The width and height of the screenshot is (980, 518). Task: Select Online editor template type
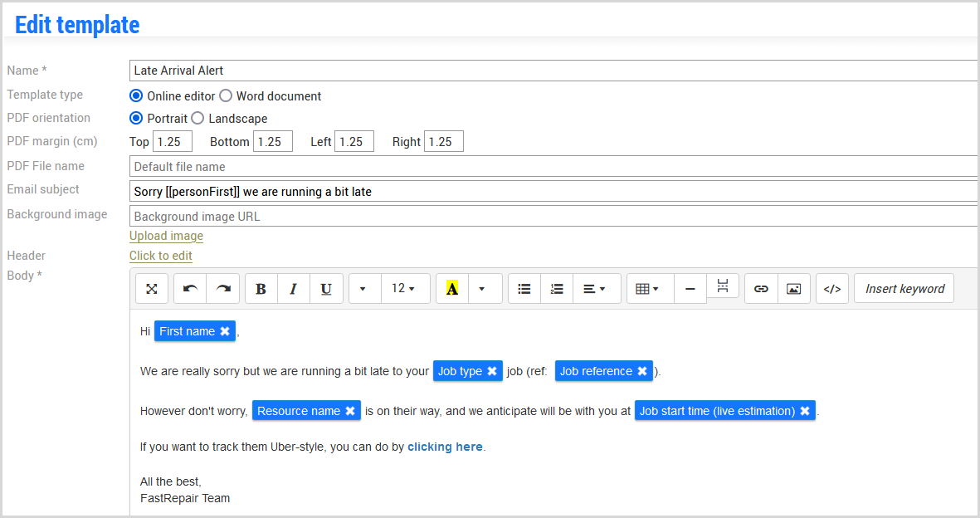136,96
